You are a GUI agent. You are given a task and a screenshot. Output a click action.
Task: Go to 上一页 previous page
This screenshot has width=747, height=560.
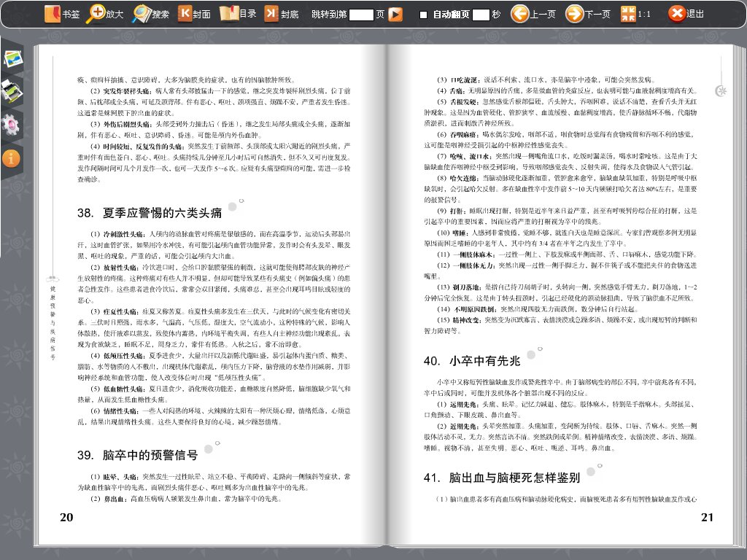pyautogui.click(x=533, y=14)
